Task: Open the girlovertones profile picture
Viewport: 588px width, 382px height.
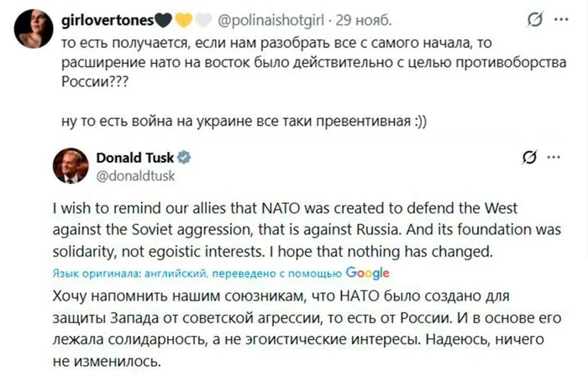Action: pyautogui.click(x=34, y=29)
